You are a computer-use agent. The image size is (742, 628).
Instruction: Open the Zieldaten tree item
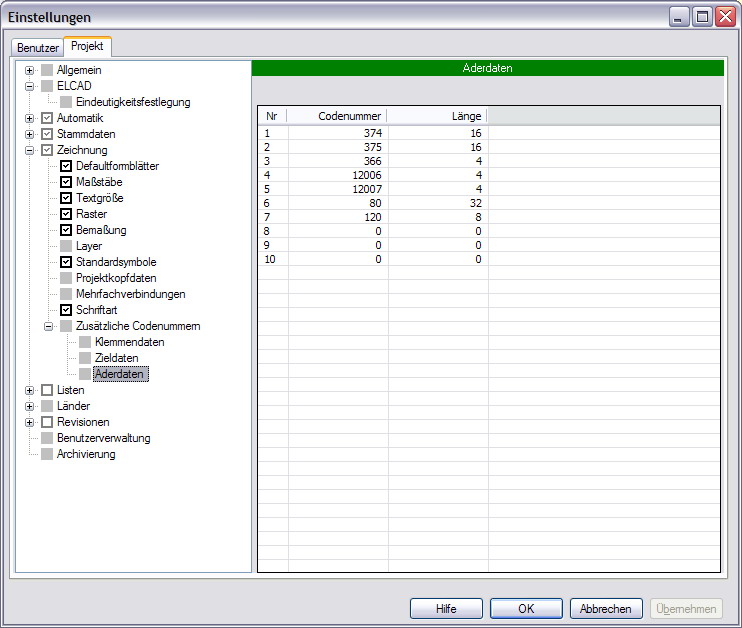point(116,358)
